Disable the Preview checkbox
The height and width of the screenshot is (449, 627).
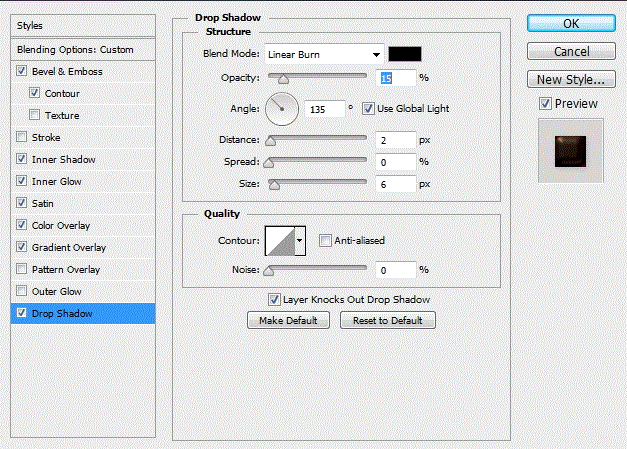click(544, 104)
